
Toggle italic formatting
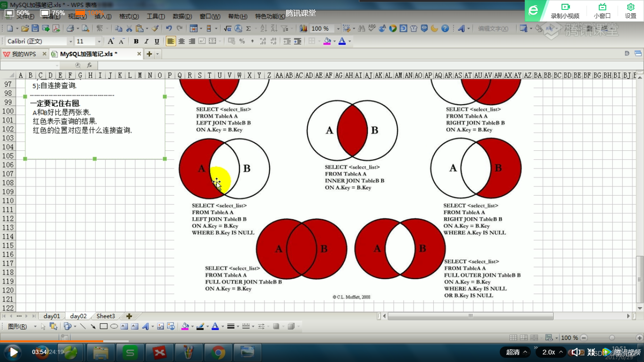pos(147,41)
